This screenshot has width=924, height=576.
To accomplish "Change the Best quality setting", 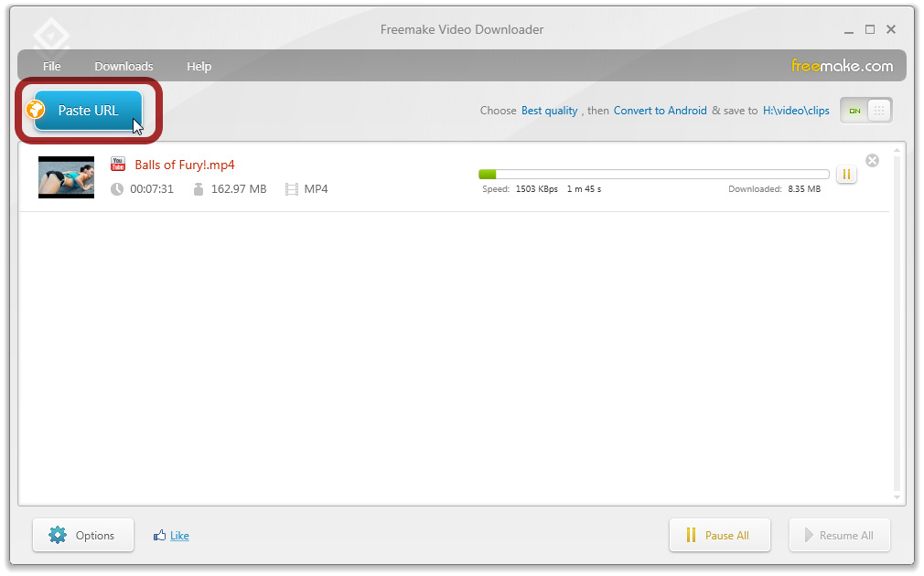I will point(549,111).
